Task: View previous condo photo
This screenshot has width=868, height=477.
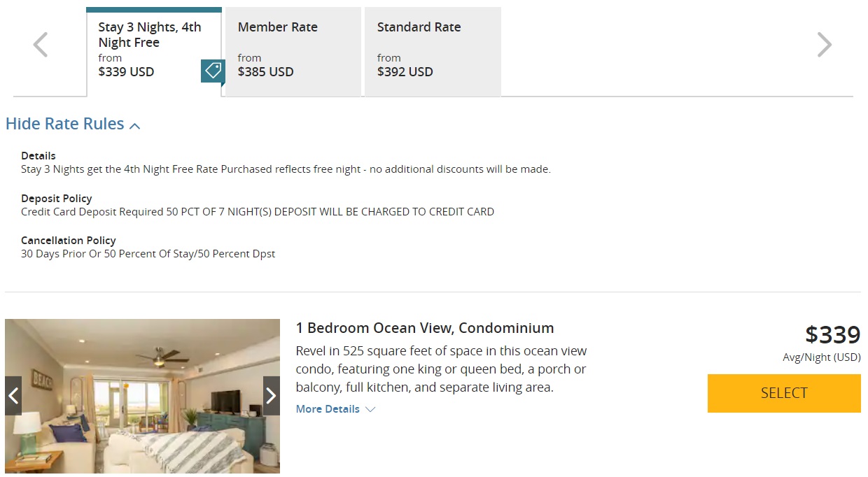Action: (13, 395)
